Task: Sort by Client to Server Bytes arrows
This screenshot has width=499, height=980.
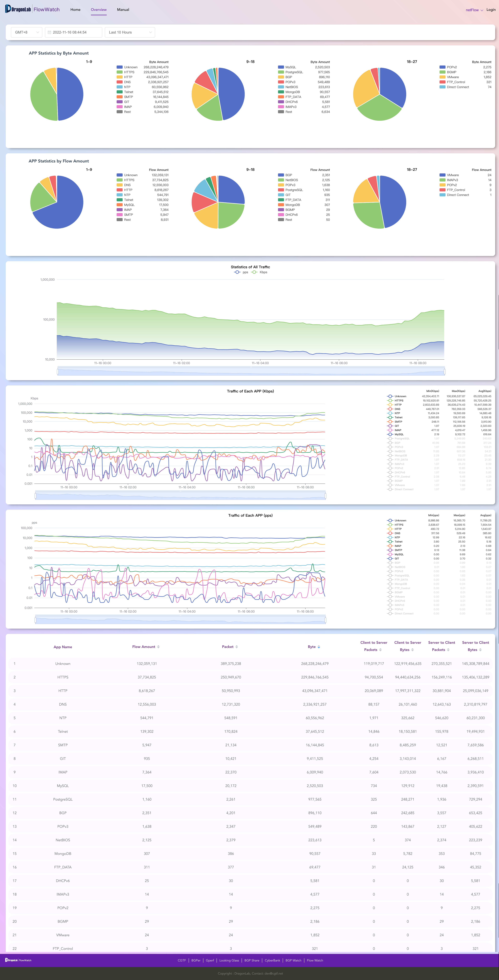Action: pyautogui.click(x=412, y=650)
